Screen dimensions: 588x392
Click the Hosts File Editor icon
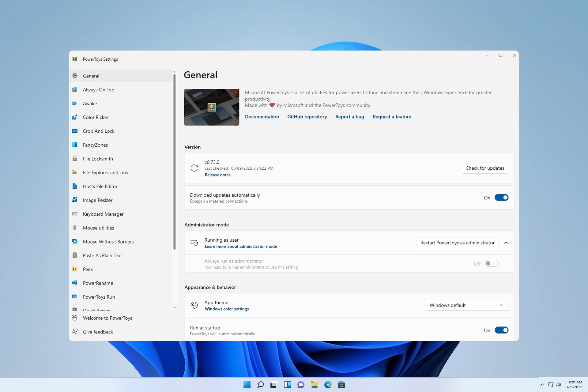[x=75, y=186]
